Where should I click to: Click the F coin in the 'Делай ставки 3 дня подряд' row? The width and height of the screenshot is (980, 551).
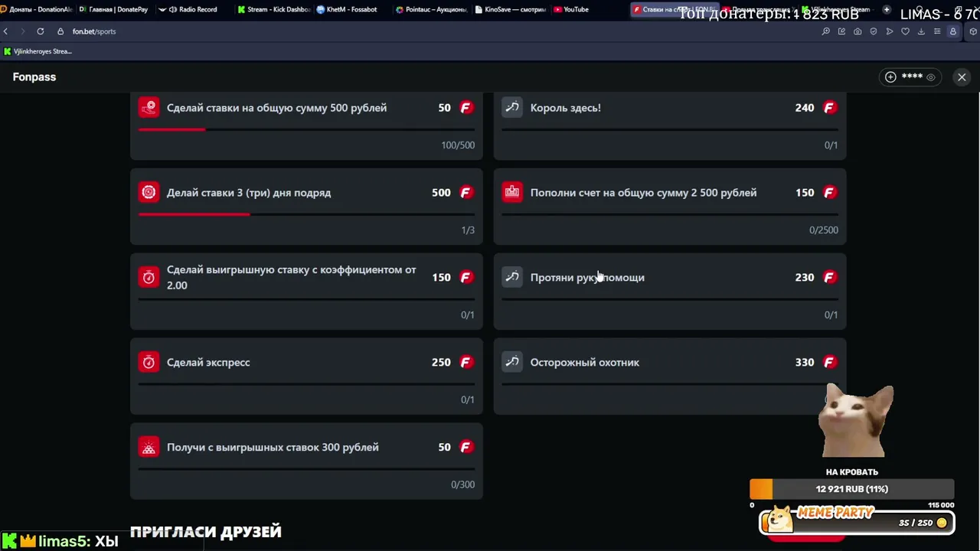(465, 193)
